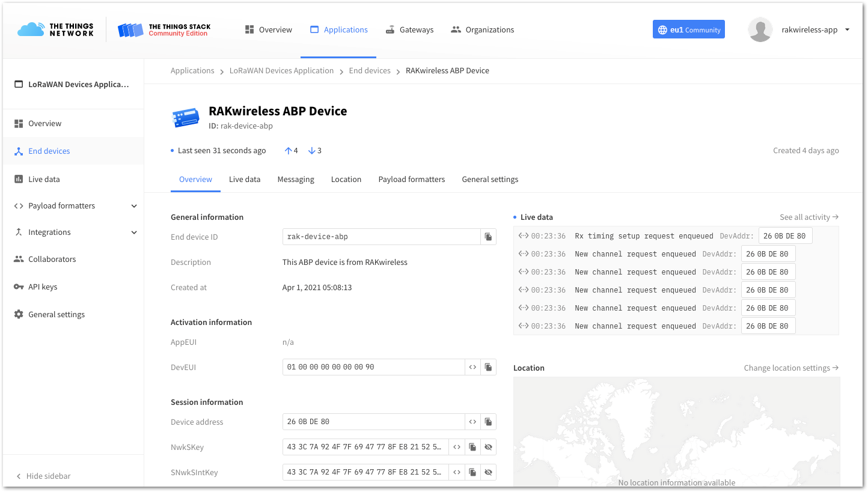Go to End devices breadcrumb
This screenshot has width=868, height=492.
point(370,70)
